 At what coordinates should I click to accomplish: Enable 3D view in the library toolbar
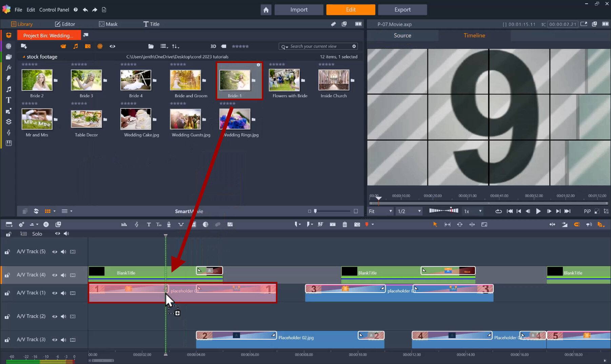213,46
